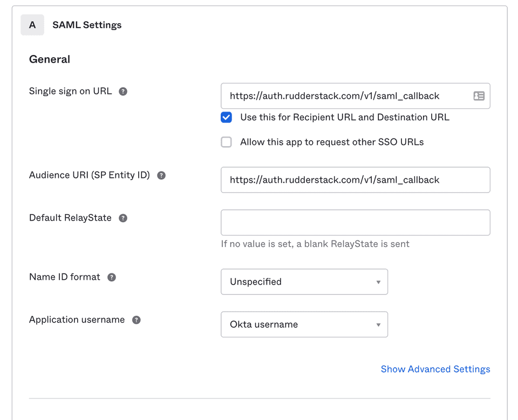The height and width of the screenshot is (420, 518).
Task: Click 'Allow this app to request other SSO URLs' label
Action: point(332,142)
